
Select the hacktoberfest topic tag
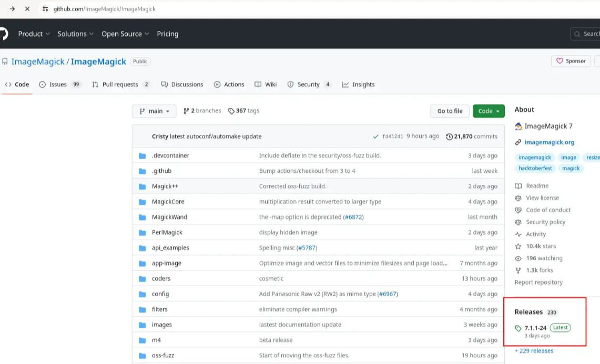pyautogui.click(x=535, y=169)
